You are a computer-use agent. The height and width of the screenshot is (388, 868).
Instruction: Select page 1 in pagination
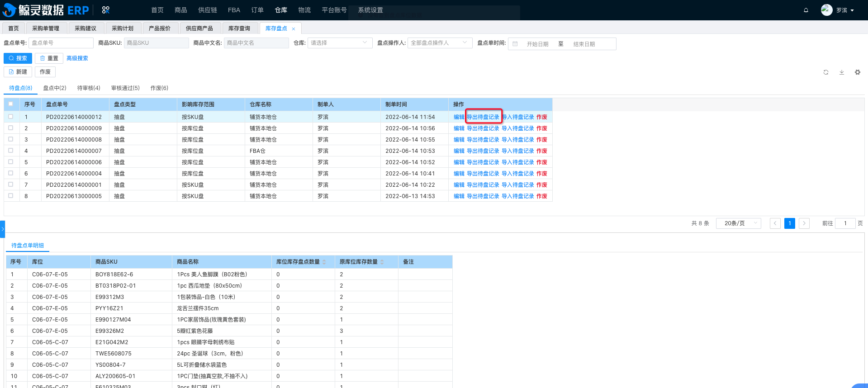(790, 223)
